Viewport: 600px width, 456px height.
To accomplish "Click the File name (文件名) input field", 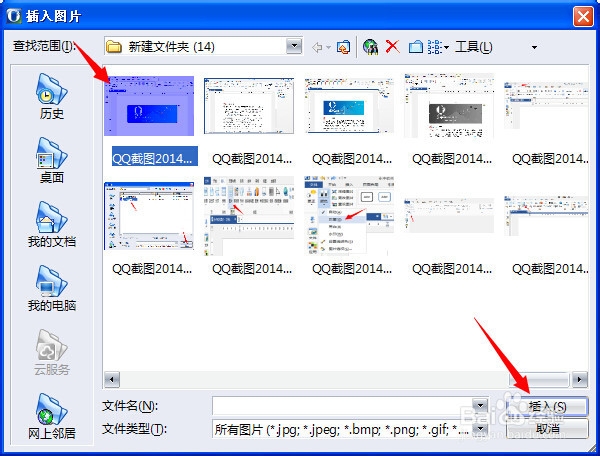I will point(342,406).
